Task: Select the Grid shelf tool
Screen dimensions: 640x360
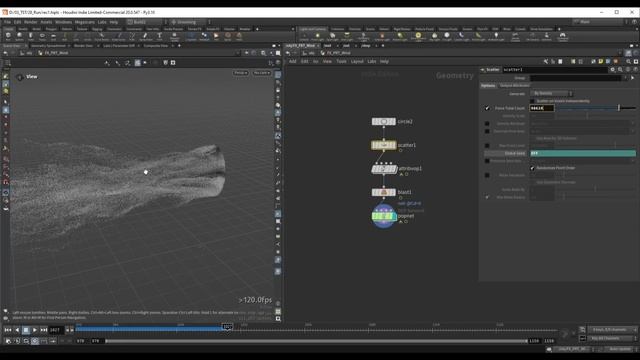Action: coord(53,37)
